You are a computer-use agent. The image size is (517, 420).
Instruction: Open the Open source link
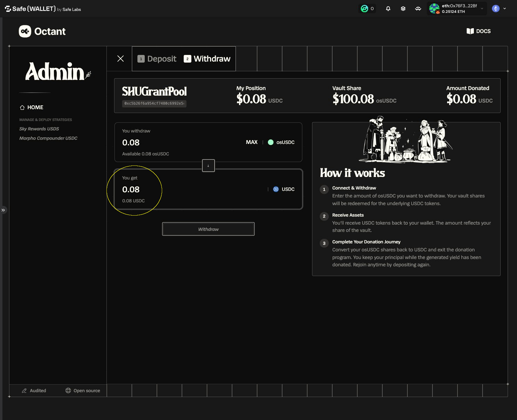pyautogui.click(x=83, y=390)
